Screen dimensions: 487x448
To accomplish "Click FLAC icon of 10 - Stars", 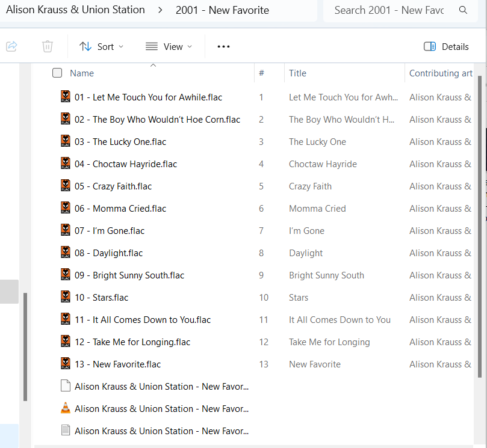I will tap(66, 297).
